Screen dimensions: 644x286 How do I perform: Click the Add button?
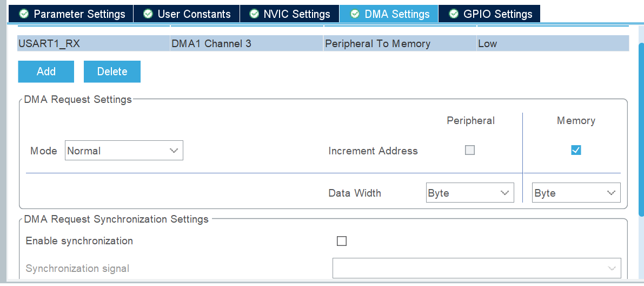[x=46, y=71]
